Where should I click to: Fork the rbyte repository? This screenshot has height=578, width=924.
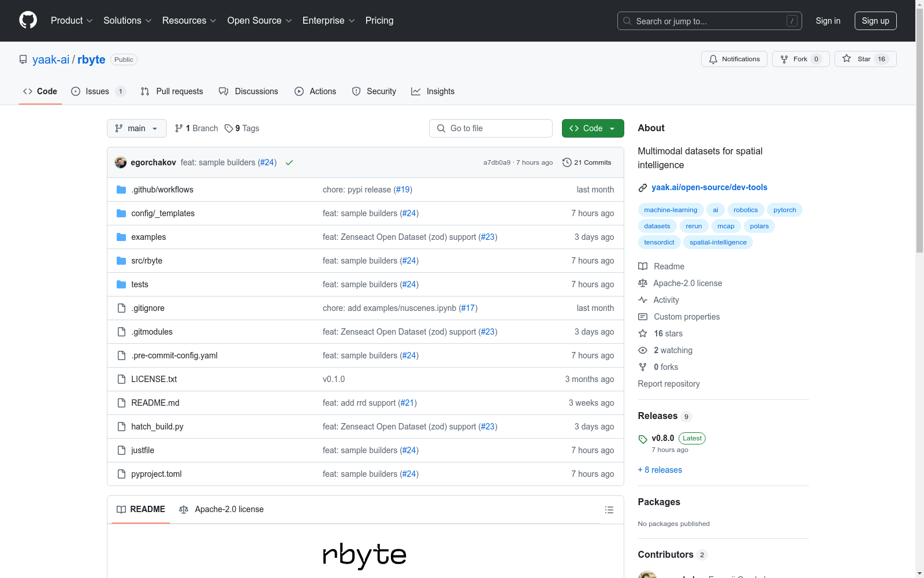tap(800, 59)
